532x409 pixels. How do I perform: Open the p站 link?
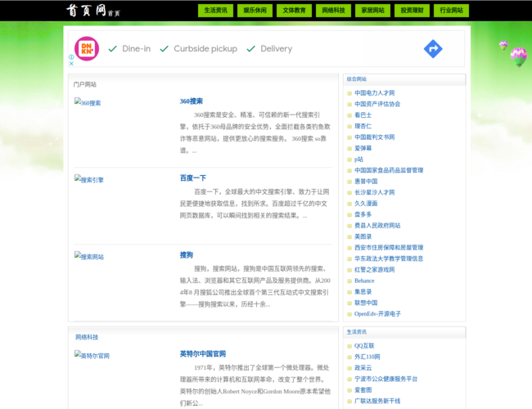(358, 160)
